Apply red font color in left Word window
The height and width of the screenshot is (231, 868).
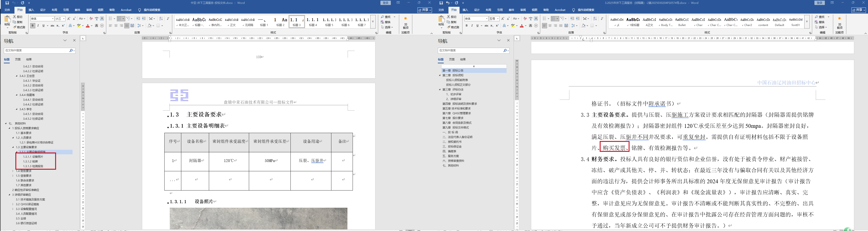click(88, 26)
